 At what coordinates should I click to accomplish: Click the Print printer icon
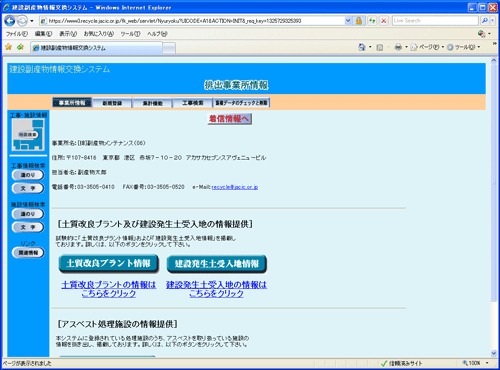398,47
